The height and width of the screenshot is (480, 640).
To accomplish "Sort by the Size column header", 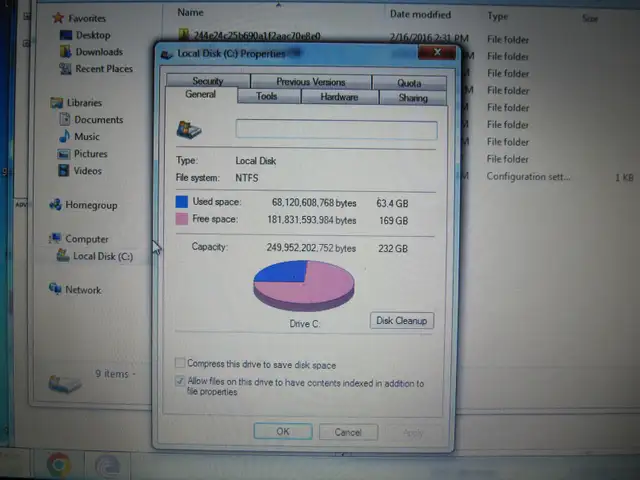I will (x=590, y=18).
